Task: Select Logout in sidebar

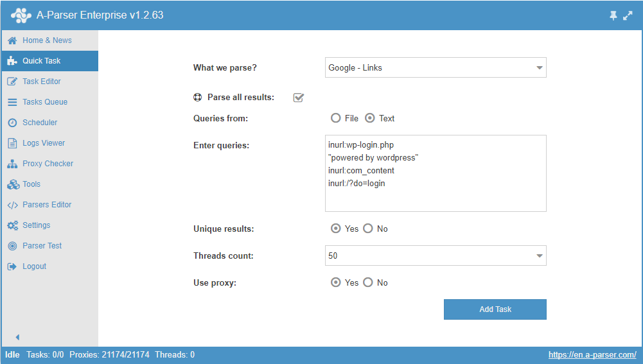Action: tap(49, 266)
